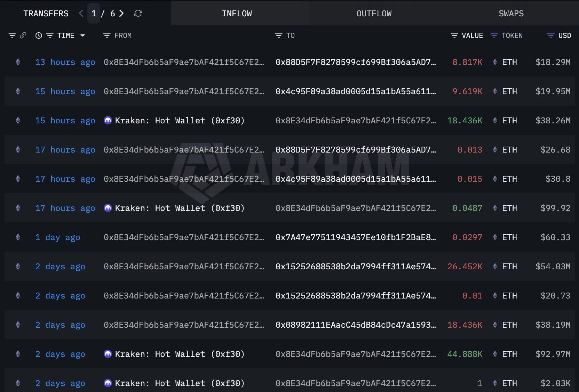Image resolution: width=579 pixels, height=392 pixels.
Task: Click the previous page chevron
Action: pos(81,13)
